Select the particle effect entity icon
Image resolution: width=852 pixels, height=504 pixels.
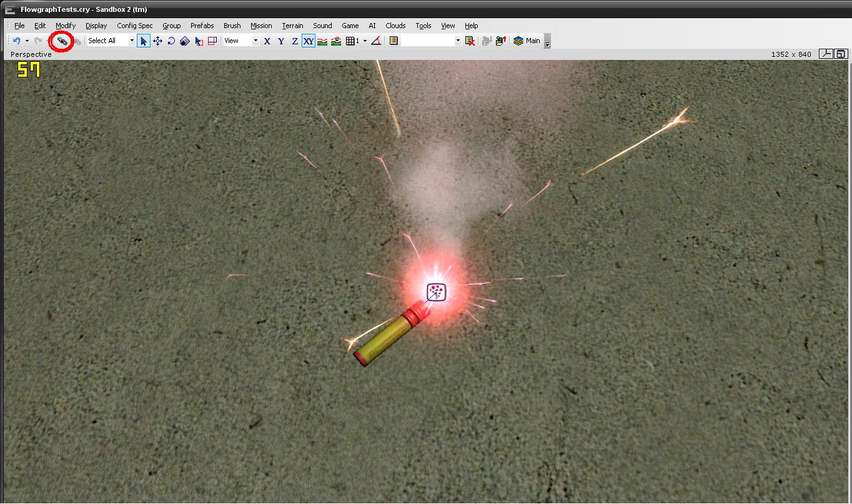(436, 292)
